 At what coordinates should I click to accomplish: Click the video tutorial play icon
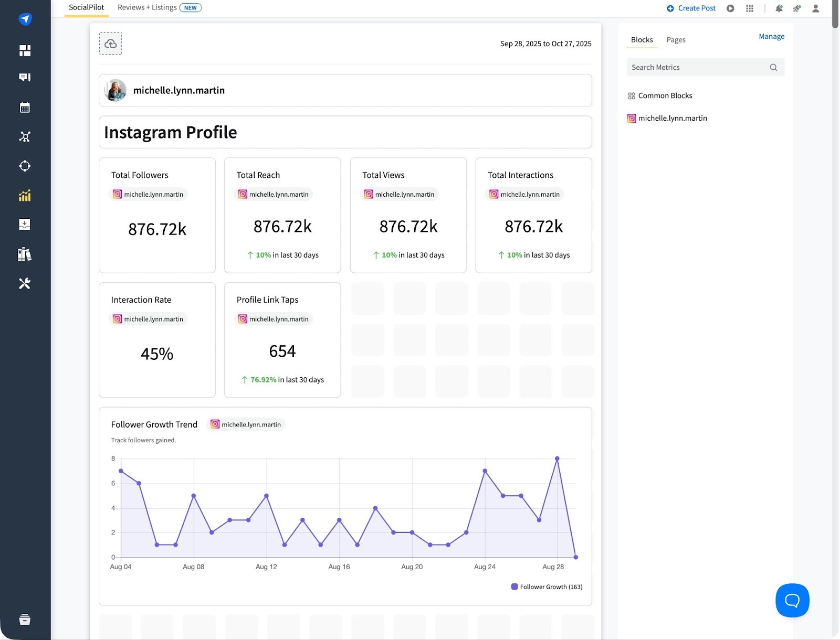point(730,8)
